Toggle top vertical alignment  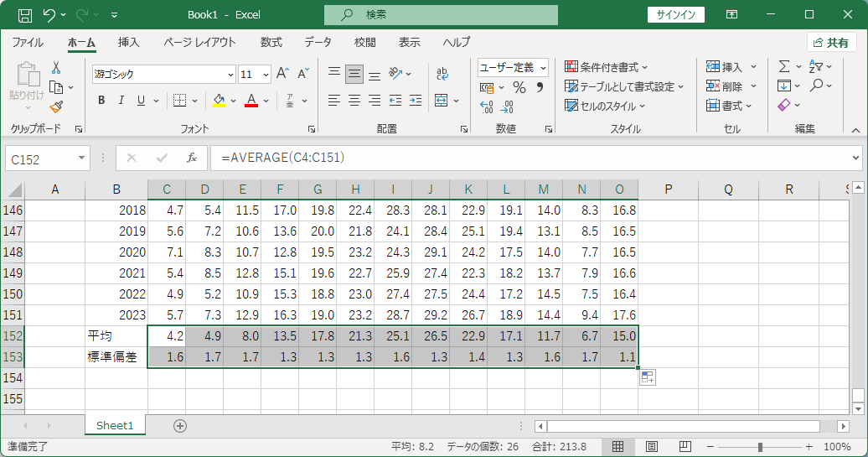(x=333, y=74)
